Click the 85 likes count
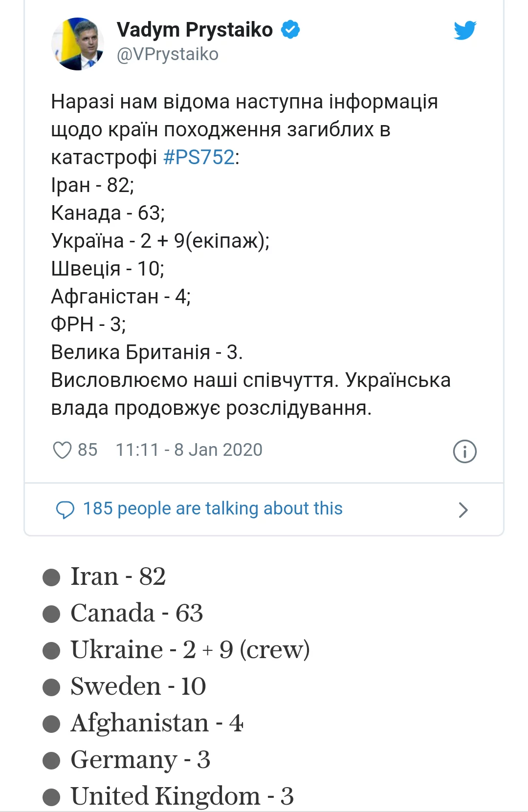This screenshot has height=812, width=528. click(x=88, y=450)
